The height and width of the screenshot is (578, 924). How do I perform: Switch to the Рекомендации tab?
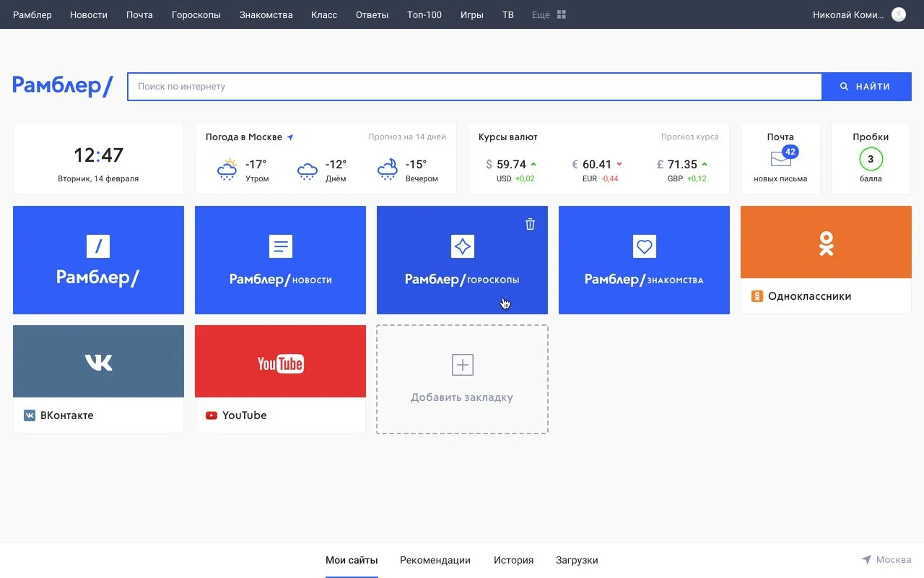tap(435, 560)
